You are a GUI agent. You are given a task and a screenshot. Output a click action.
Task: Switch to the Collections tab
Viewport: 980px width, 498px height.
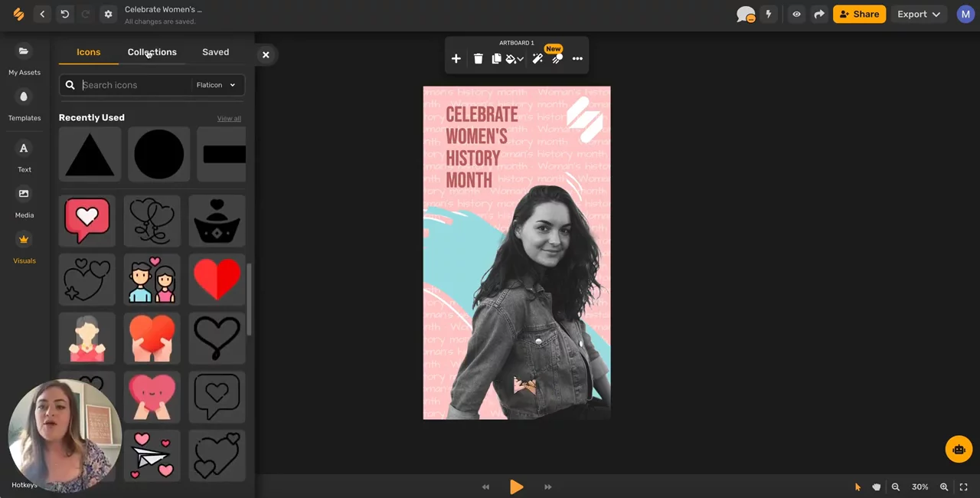click(x=152, y=52)
